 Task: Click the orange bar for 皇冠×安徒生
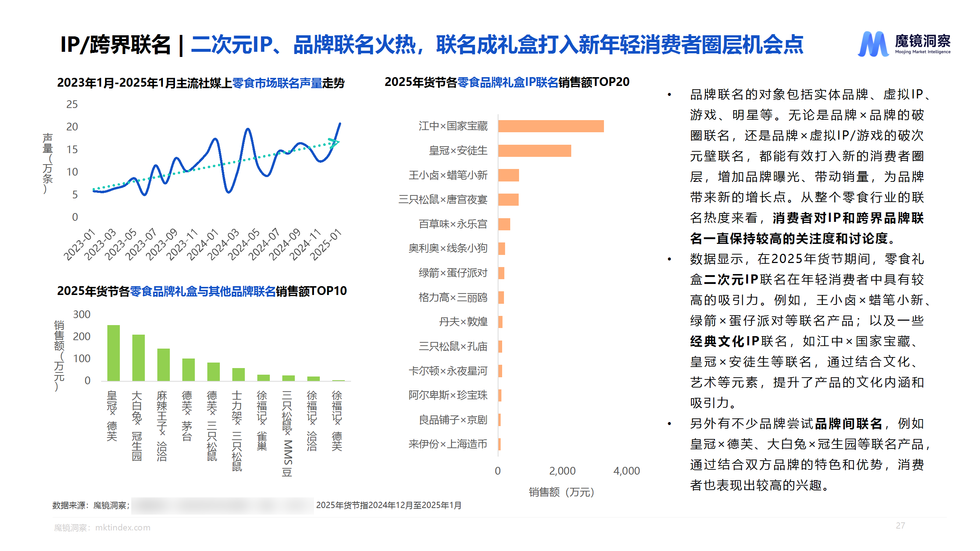click(535, 151)
